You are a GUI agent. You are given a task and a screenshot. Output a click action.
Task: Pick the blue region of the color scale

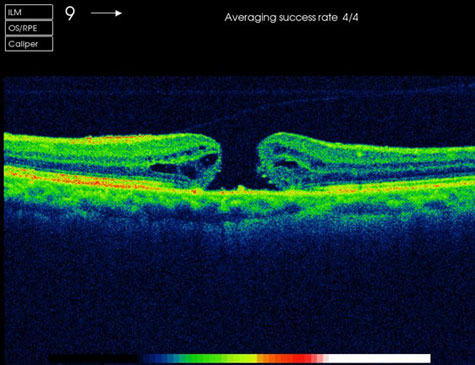tap(160, 359)
